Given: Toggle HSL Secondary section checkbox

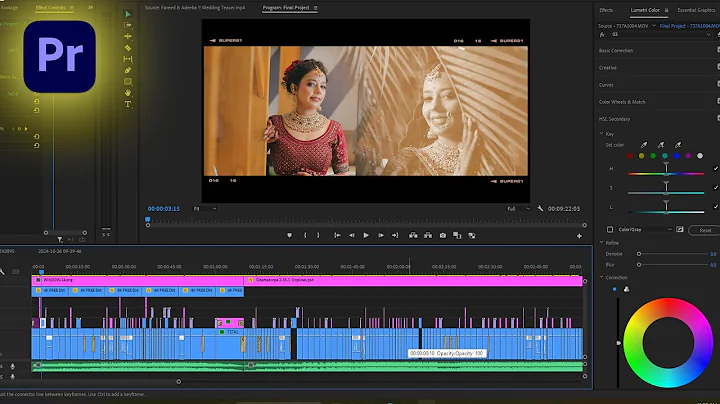Looking at the screenshot, I should 718,118.
